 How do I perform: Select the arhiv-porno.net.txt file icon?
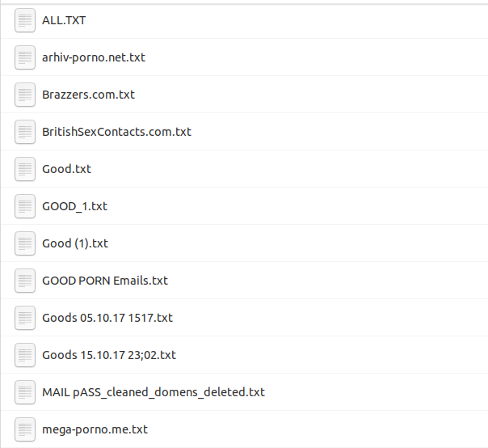[25, 57]
